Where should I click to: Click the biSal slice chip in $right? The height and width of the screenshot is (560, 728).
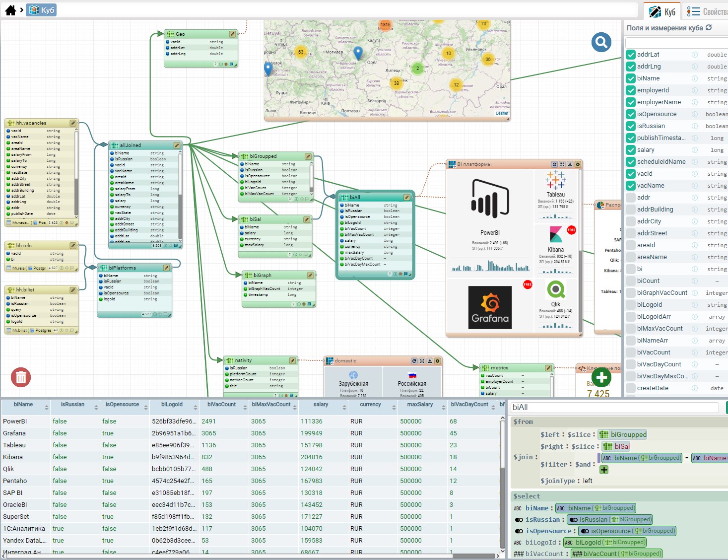616,446
